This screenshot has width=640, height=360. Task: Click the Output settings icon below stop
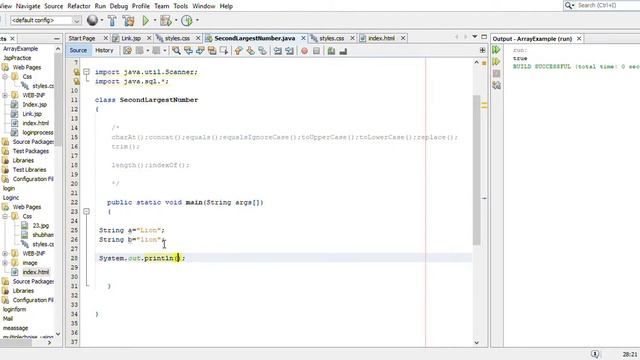tap(496, 85)
